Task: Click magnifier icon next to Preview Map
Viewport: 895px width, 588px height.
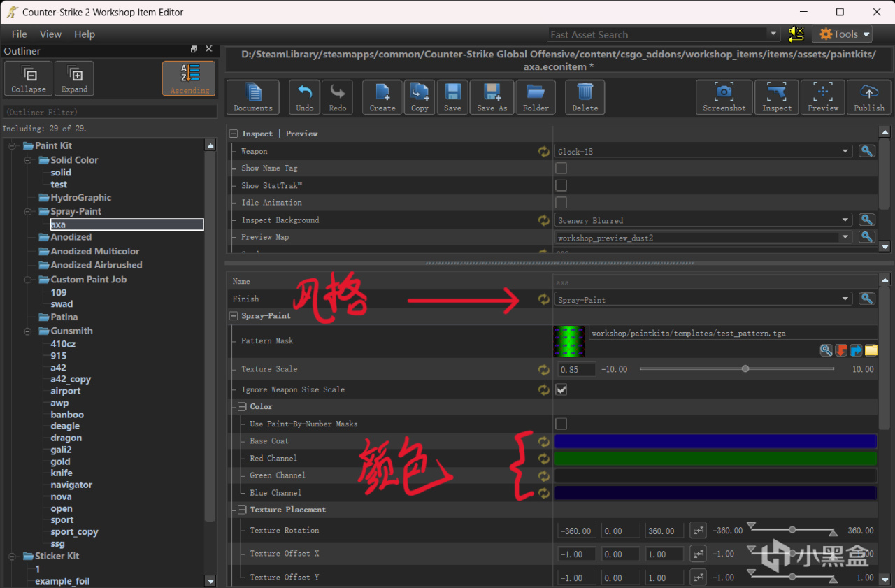Action: click(867, 237)
